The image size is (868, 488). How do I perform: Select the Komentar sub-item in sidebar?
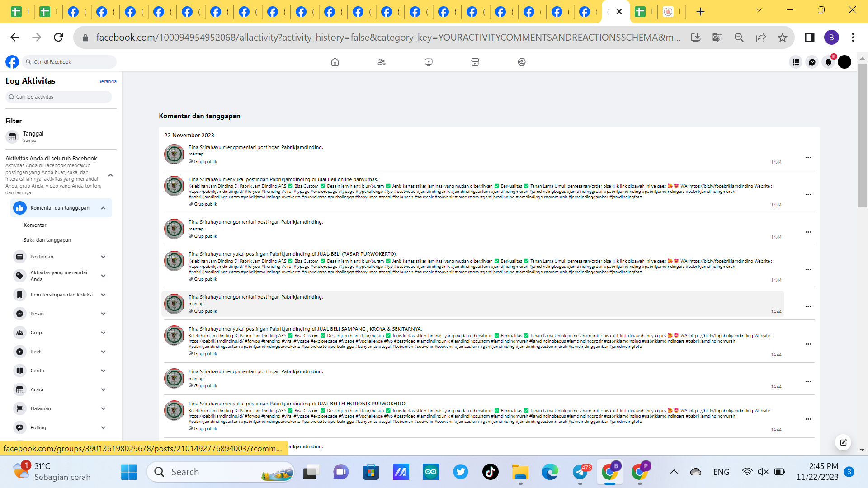pos(35,225)
